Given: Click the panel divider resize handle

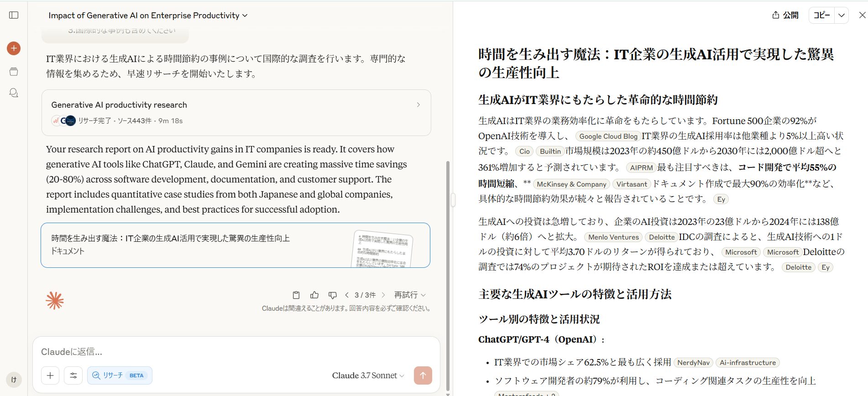Looking at the screenshot, I should [x=453, y=200].
